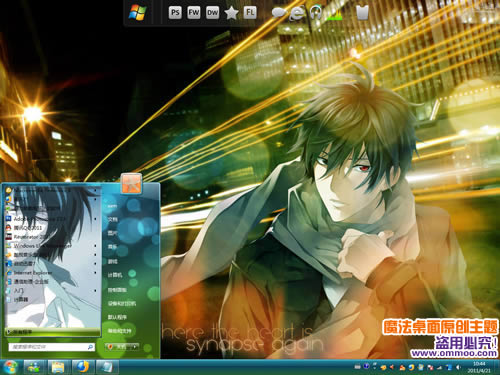Click the Start menu search box
Image resolution: width=500 pixels, height=375 pixels.
point(52,347)
